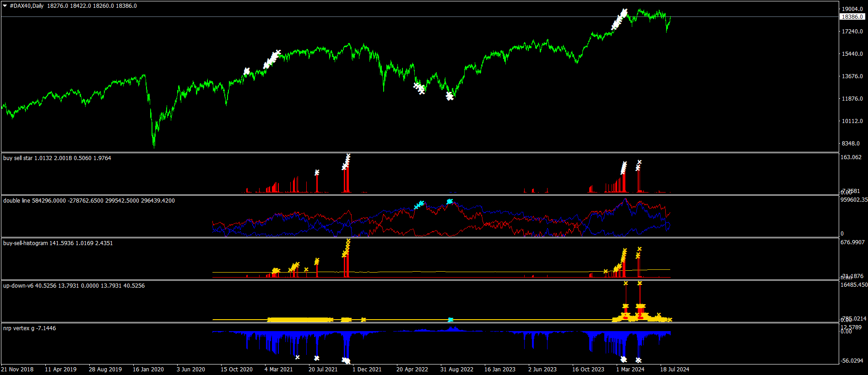Click the single cyan cross in up-down-v6 panel
Viewport: 868px width, 375px height.
pos(450,320)
